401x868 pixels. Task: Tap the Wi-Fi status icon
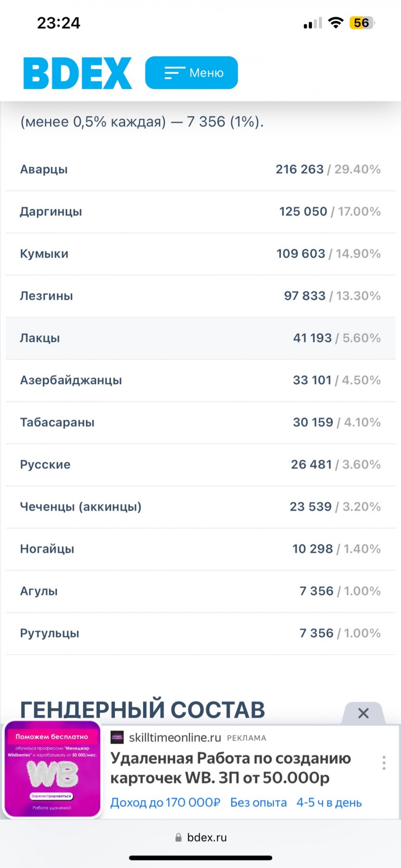click(336, 23)
